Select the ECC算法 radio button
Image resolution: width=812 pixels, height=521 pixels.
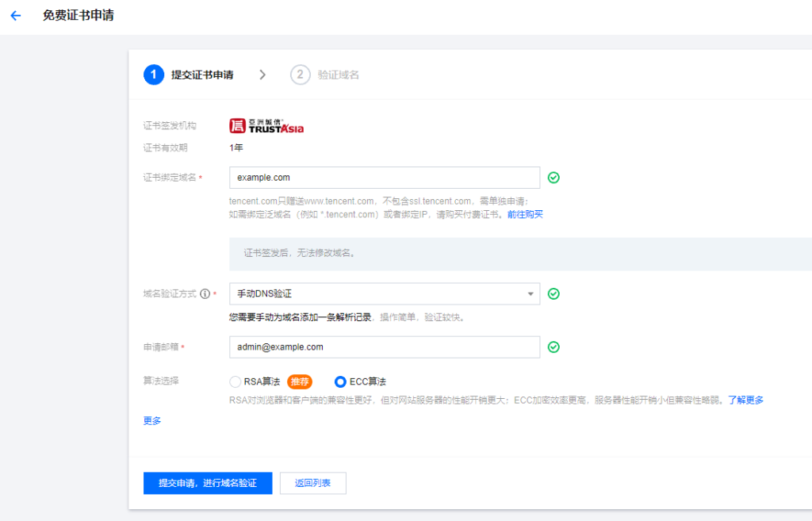(x=341, y=381)
